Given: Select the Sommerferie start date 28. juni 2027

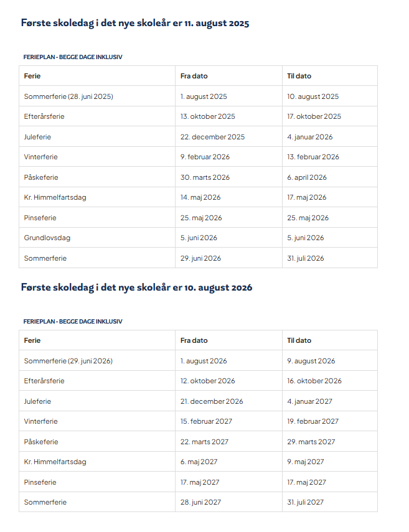Looking at the screenshot, I should coord(200,502).
